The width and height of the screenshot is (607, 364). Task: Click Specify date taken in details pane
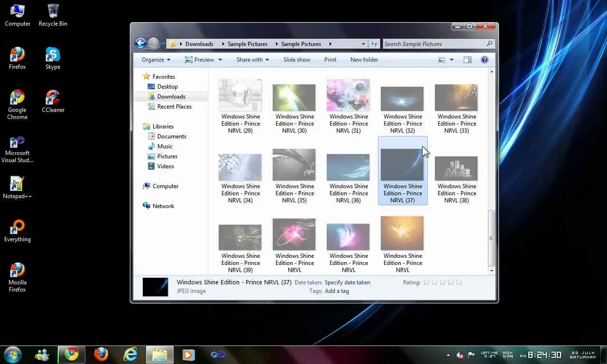(348, 282)
